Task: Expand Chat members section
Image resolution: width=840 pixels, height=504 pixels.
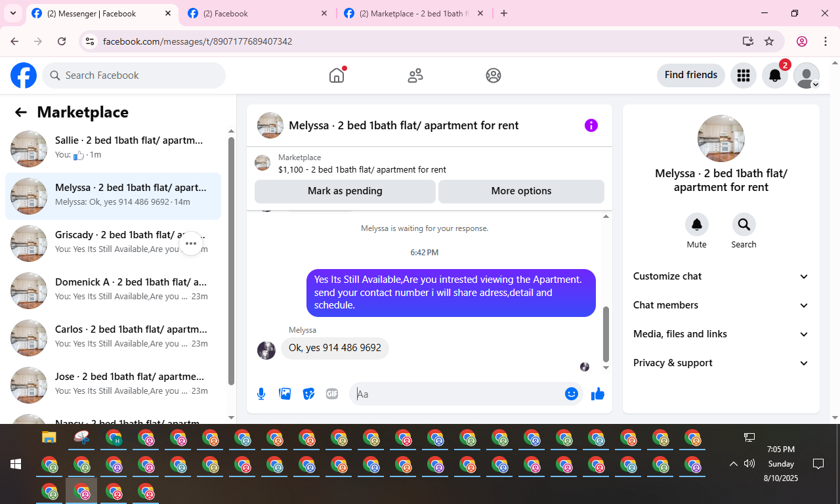Action: [721, 305]
